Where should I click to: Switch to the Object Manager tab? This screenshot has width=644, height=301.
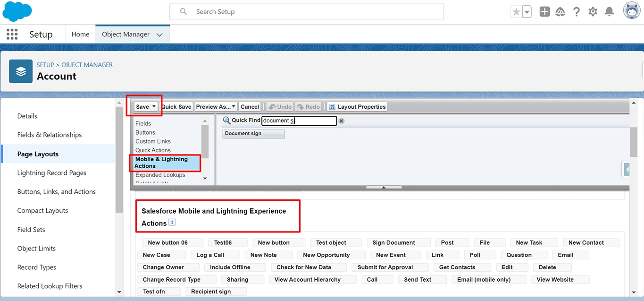[125, 34]
